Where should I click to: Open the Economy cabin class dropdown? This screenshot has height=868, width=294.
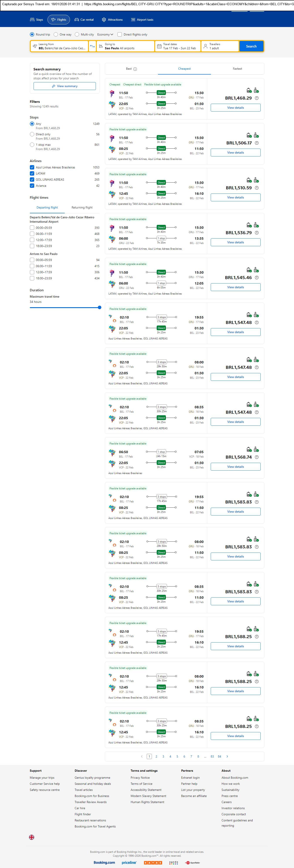click(x=105, y=34)
